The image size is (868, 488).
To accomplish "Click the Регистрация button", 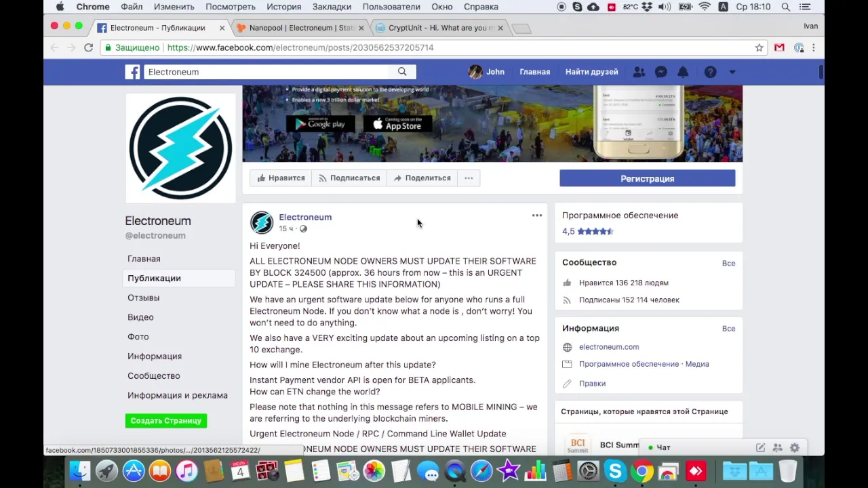I will pos(647,178).
